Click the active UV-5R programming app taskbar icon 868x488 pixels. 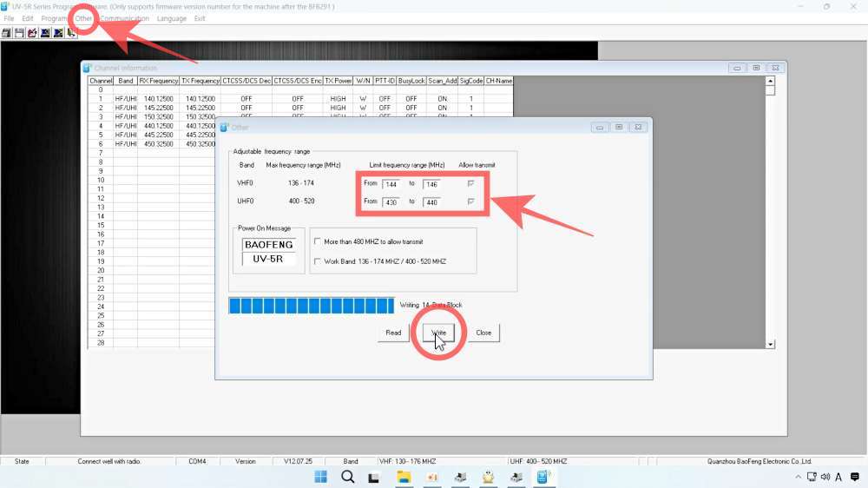tap(543, 477)
